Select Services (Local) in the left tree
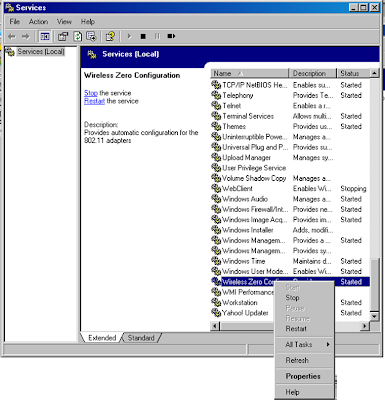Viewport: 385px width, 400px height. pyautogui.click(x=41, y=52)
